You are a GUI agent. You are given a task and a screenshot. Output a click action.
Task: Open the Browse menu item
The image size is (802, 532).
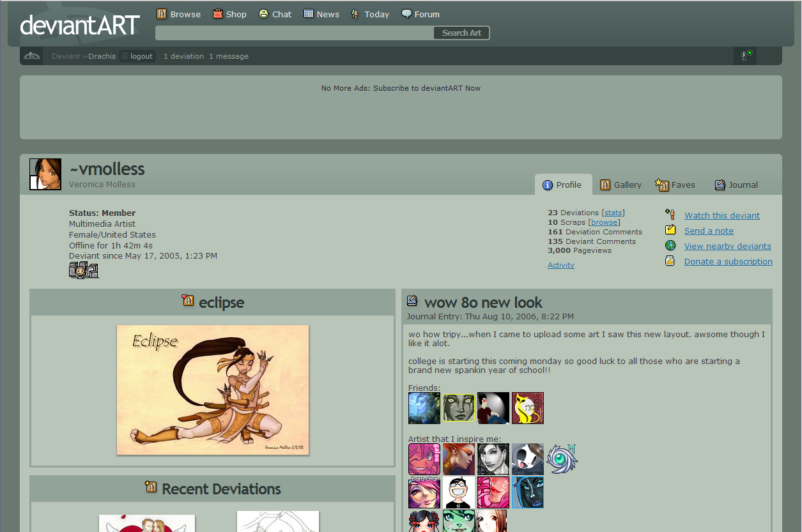click(178, 14)
